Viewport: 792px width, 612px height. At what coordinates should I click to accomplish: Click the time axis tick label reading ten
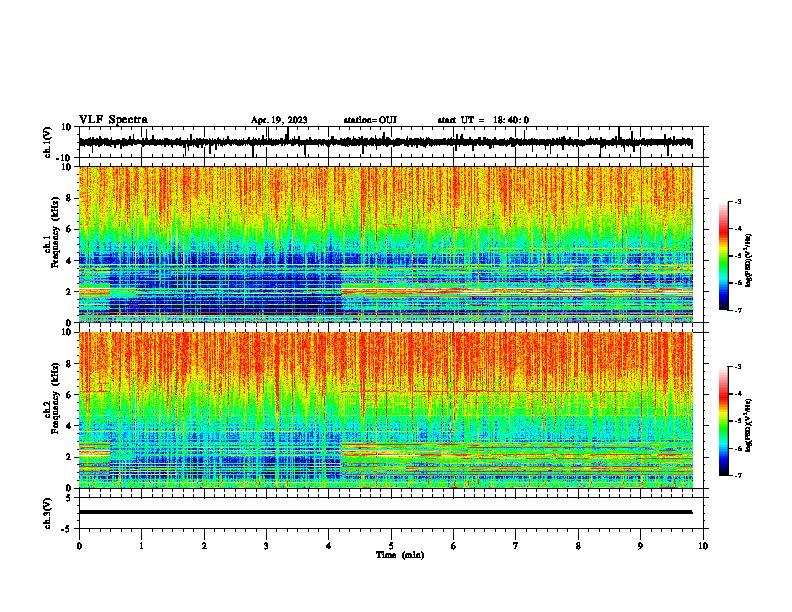pos(703,546)
